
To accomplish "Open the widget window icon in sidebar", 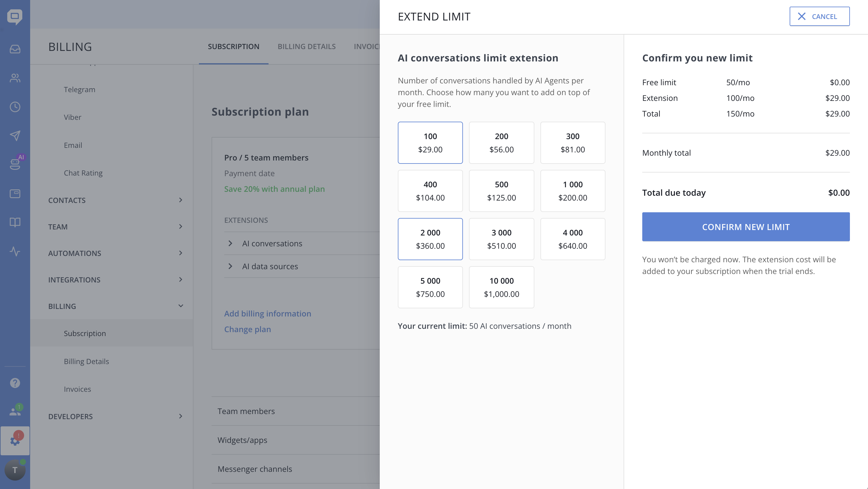I will pos(15,194).
